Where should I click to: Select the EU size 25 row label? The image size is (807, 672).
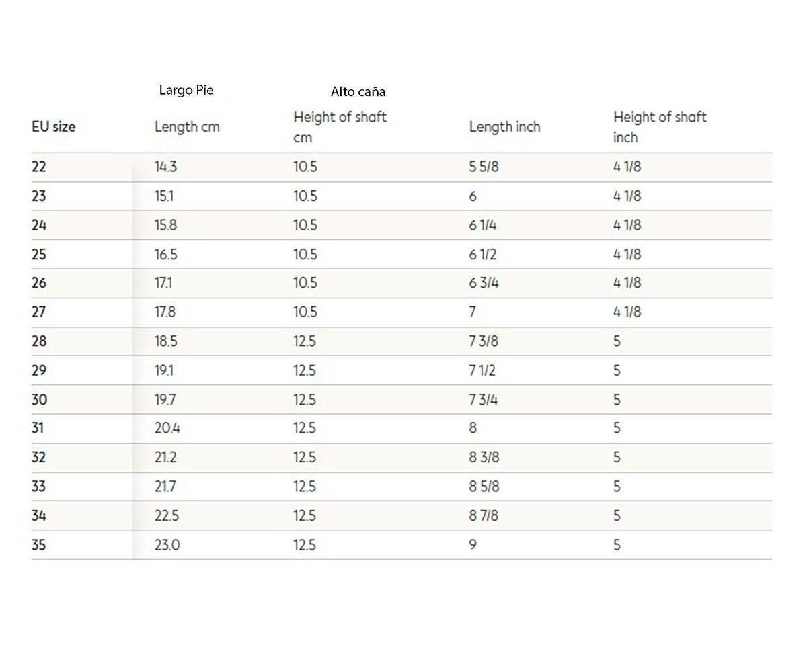point(38,254)
